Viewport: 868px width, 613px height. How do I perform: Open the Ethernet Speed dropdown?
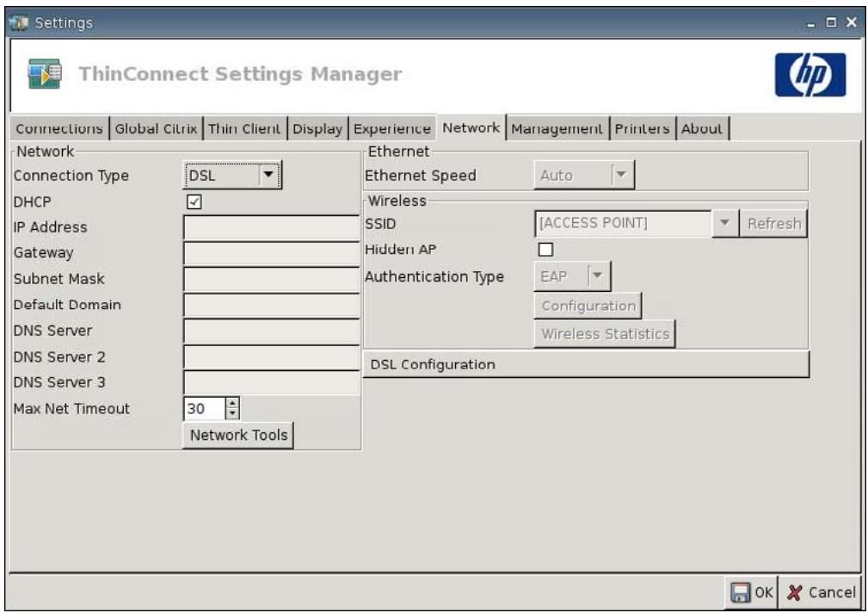(583, 175)
